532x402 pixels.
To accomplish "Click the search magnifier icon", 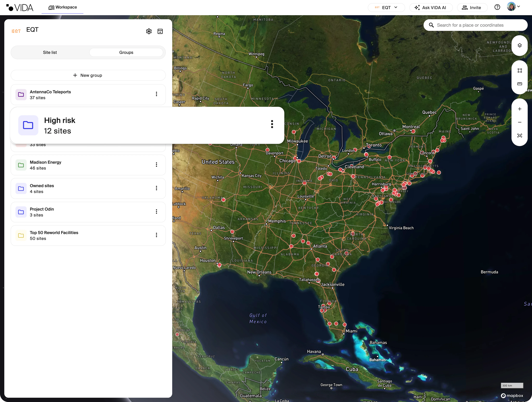I will pos(431,25).
